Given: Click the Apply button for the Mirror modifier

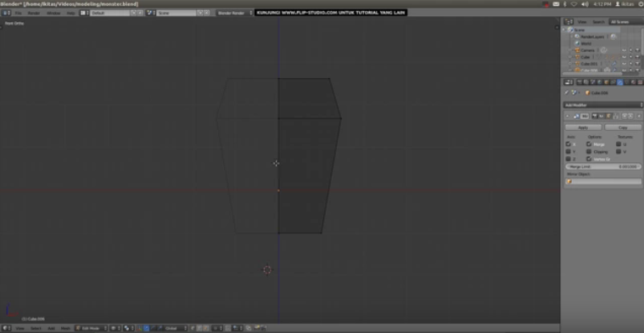Looking at the screenshot, I should (583, 127).
